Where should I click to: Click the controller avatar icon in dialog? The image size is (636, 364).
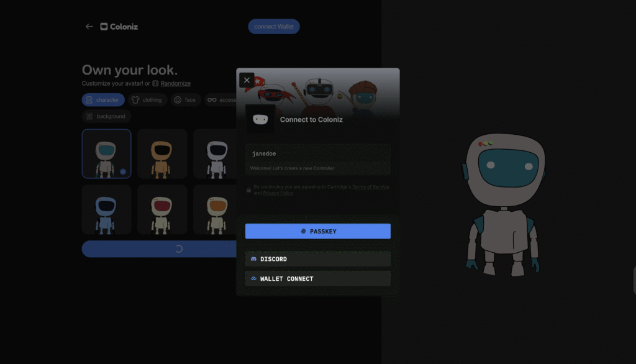pyautogui.click(x=260, y=119)
